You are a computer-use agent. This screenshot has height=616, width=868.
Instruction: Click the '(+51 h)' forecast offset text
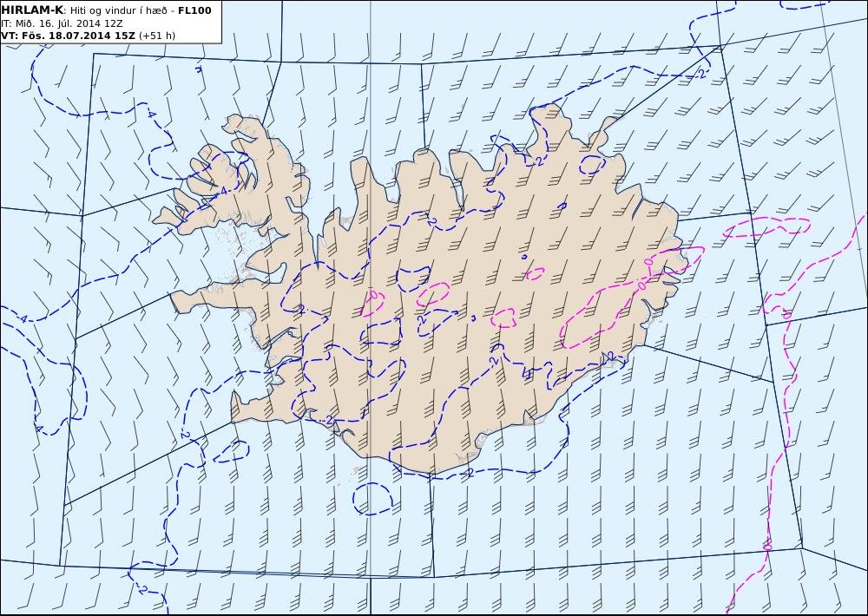tap(156, 36)
